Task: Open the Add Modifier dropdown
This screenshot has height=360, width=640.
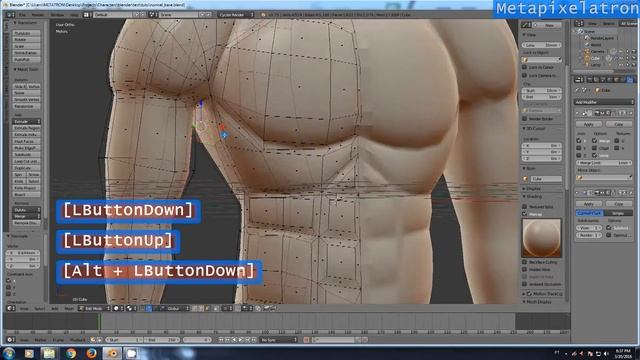Action: click(x=604, y=102)
